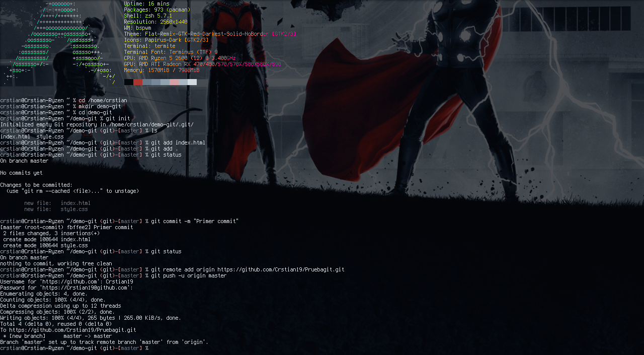Click the 'cd demo-git' command
The image size is (644, 355).
pyautogui.click(x=95, y=113)
